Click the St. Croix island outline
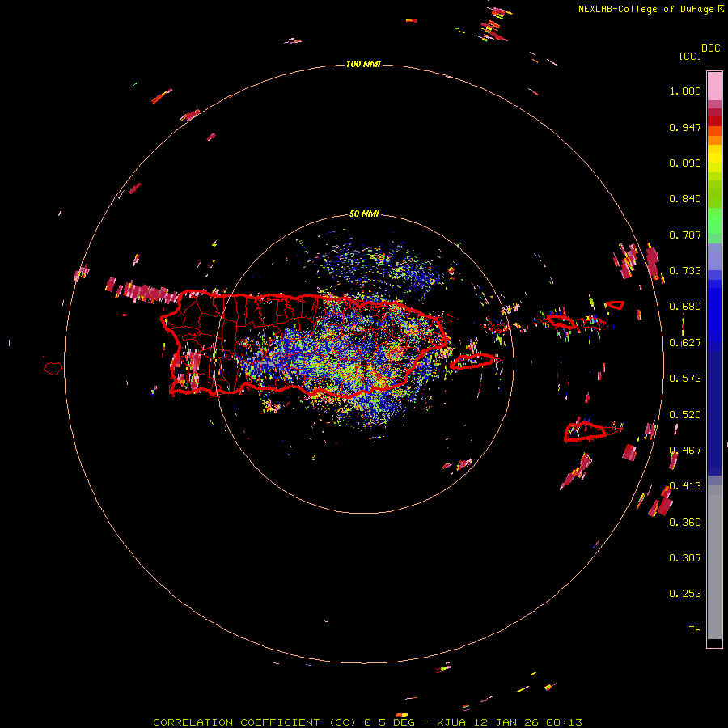 point(586,431)
